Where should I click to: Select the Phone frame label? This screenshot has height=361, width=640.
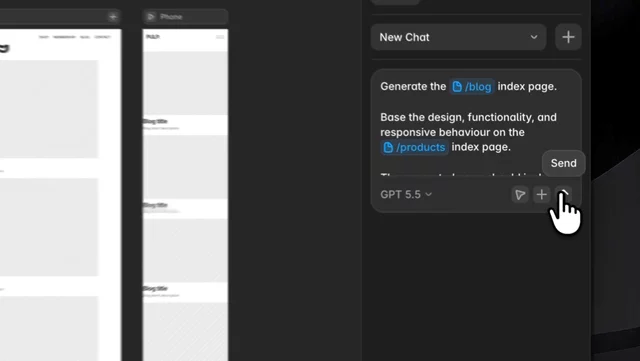click(x=171, y=17)
